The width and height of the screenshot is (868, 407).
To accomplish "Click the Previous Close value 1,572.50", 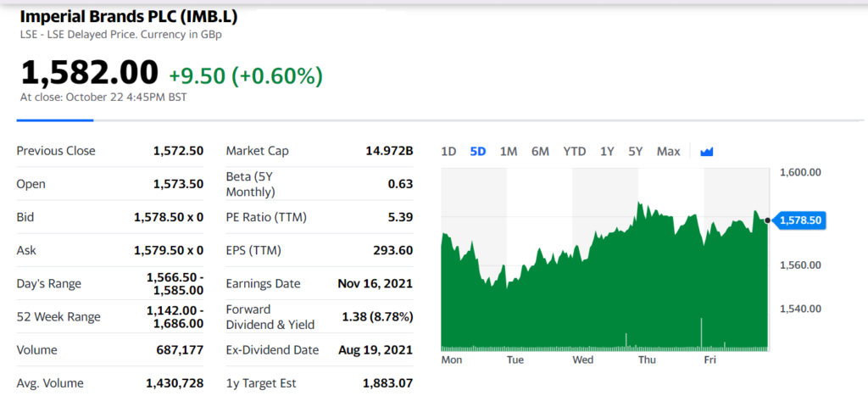I will click(178, 151).
